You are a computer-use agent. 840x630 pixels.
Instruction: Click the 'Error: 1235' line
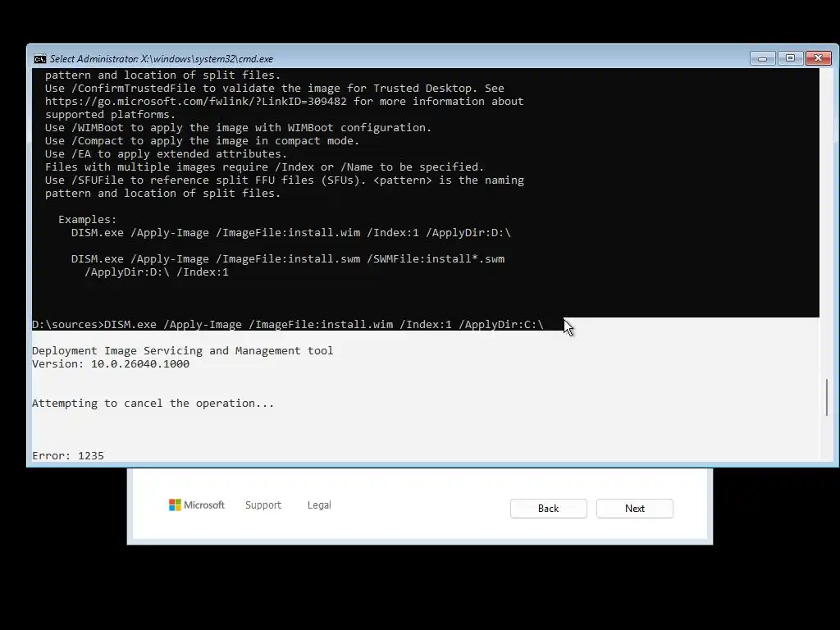tap(68, 456)
